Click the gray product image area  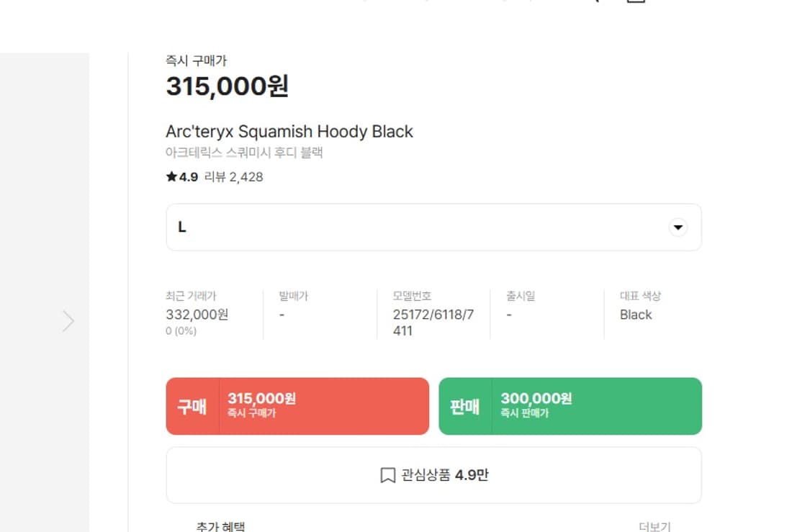(x=43, y=216)
